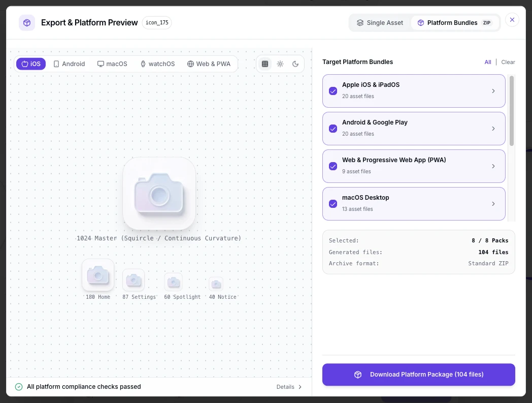Click the ZIP badge on Platform Bundles

pos(487,23)
